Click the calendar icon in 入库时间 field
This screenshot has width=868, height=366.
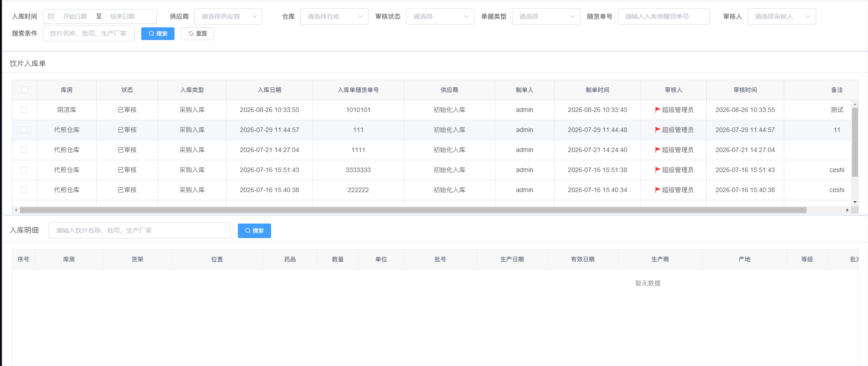[51, 16]
